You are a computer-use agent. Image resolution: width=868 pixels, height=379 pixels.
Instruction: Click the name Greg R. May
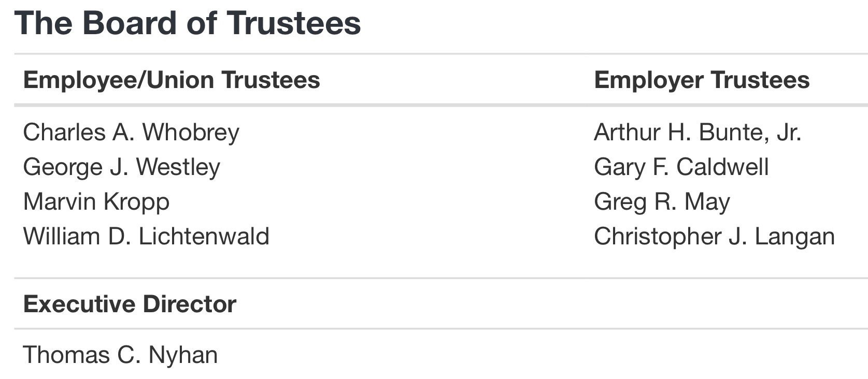[662, 202]
